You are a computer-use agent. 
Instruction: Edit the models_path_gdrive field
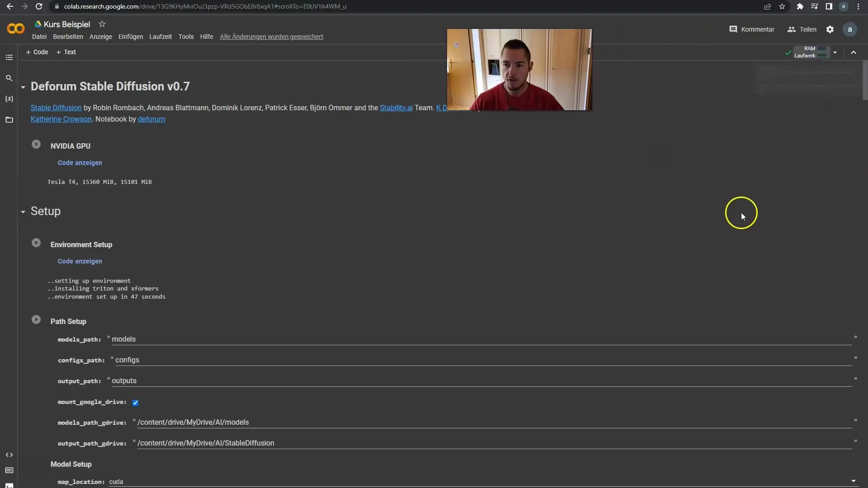click(494, 422)
